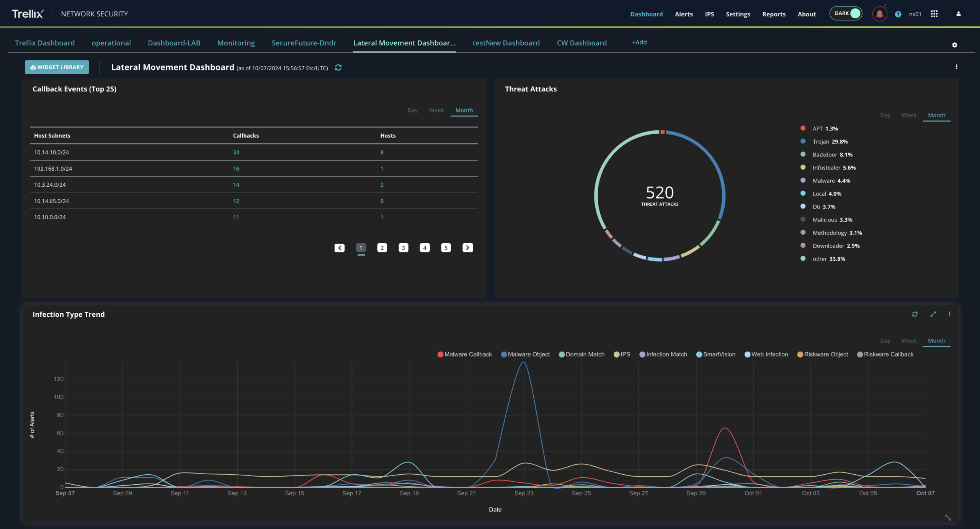Open the apps grid launcher icon
980x529 pixels.
[x=934, y=14]
